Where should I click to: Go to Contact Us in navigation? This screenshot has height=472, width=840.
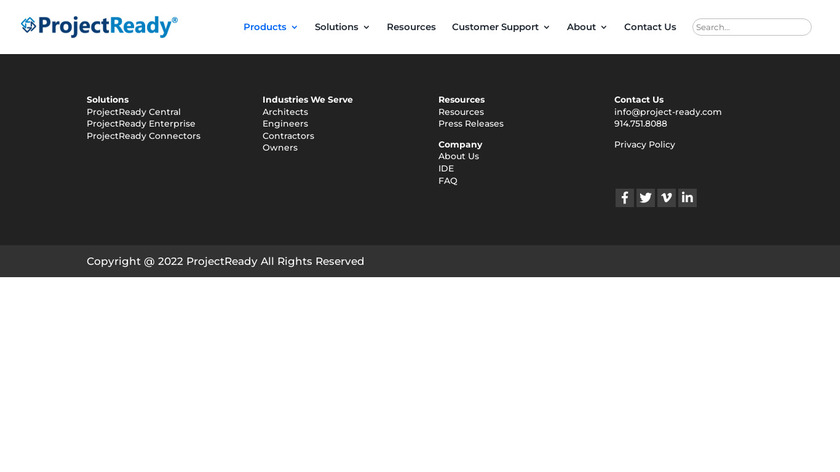(x=650, y=27)
